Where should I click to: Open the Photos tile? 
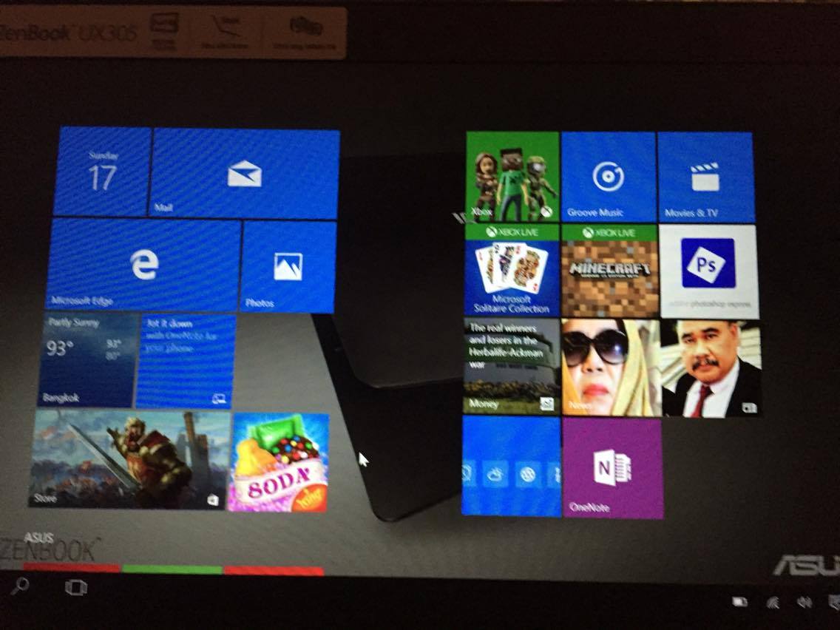pyautogui.click(x=288, y=267)
